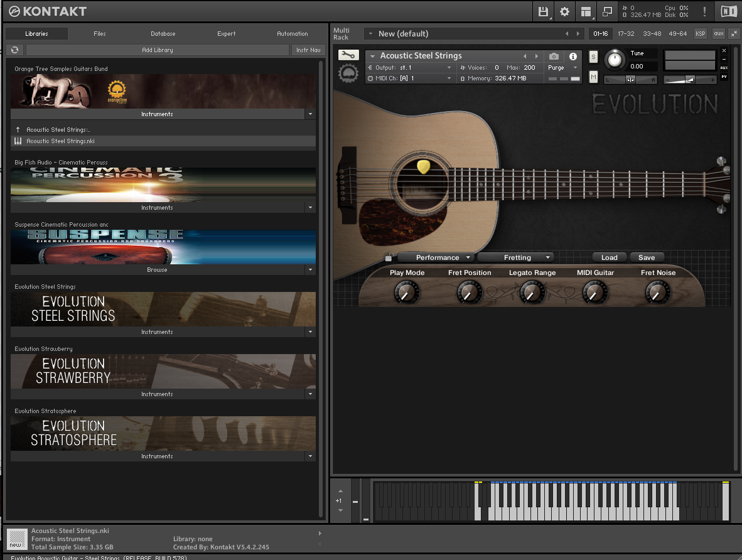Click the Load button
The image size is (742, 560).
click(610, 257)
